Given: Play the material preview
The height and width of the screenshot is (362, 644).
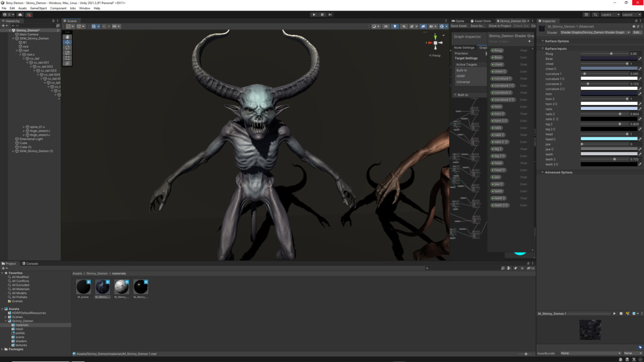Looking at the screenshot, I should (614, 314).
